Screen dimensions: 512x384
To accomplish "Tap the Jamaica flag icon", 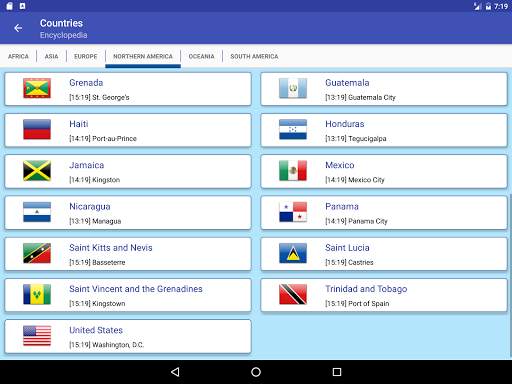I will point(37,171).
